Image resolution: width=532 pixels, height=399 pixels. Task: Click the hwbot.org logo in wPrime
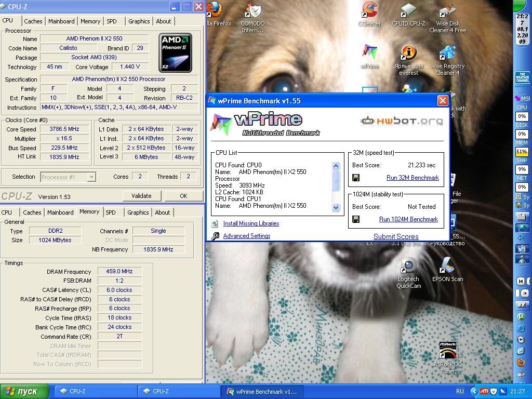point(402,121)
